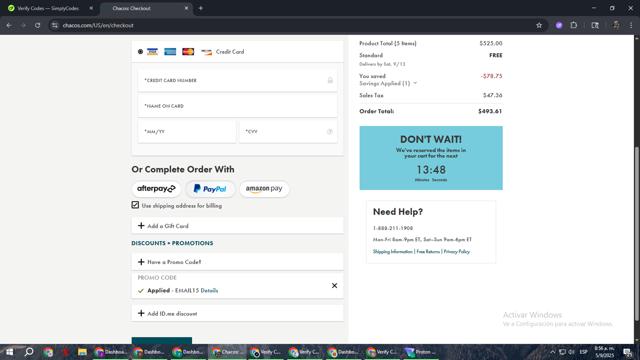Open the purple extension icon
Image resolution: width=640 pixels, height=360 pixels.
click(x=559, y=25)
